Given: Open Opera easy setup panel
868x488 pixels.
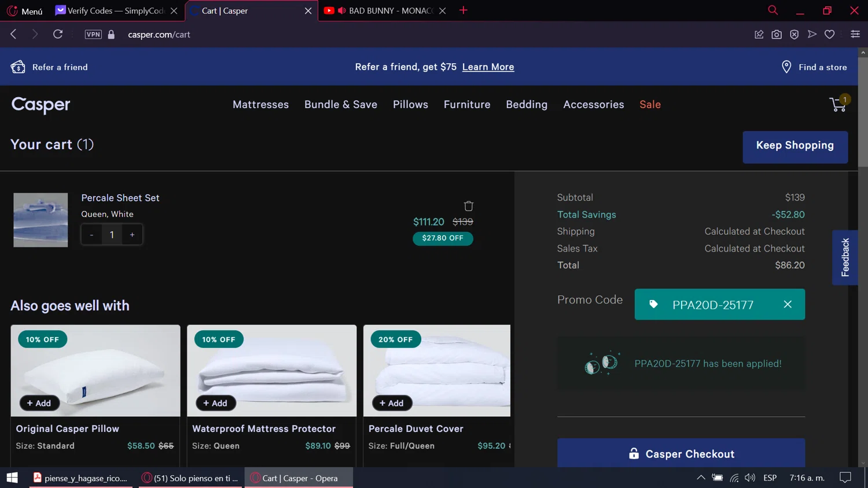Looking at the screenshot, I should pyautogui.click(x=855, y=35).
